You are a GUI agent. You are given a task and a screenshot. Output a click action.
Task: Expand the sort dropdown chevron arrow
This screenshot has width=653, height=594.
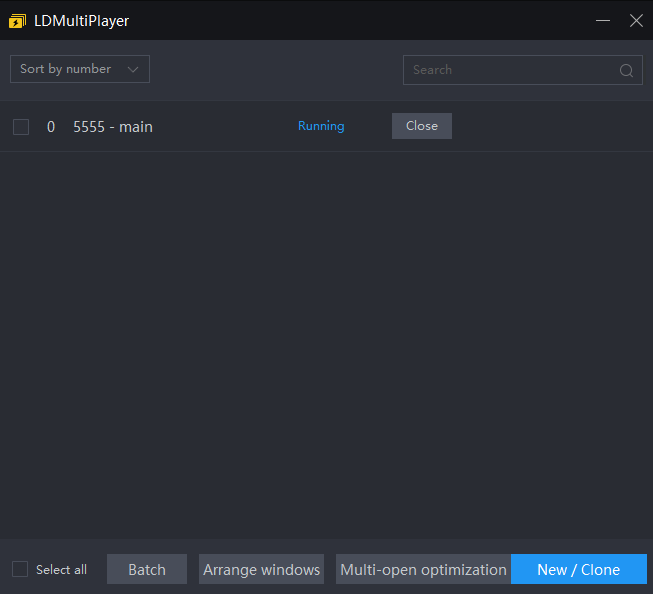[133, 69]
